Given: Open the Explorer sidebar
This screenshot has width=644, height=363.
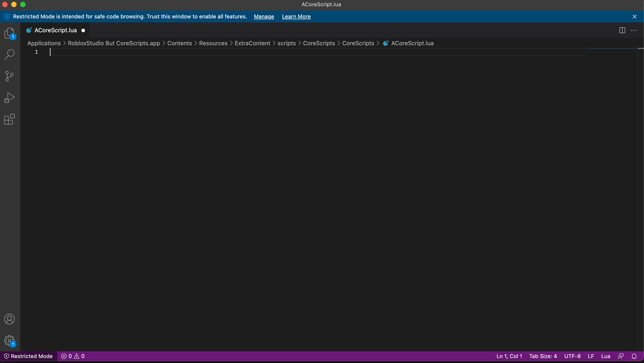Looking at the screenshot, I should tap(9, 33).
